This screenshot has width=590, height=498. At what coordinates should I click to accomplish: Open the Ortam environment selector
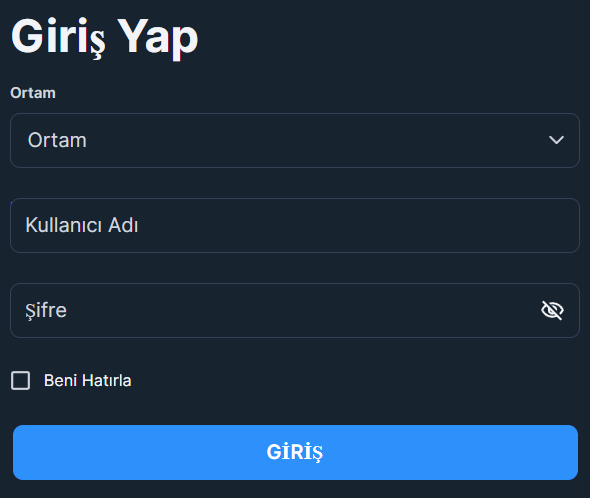tap(295, 140)
